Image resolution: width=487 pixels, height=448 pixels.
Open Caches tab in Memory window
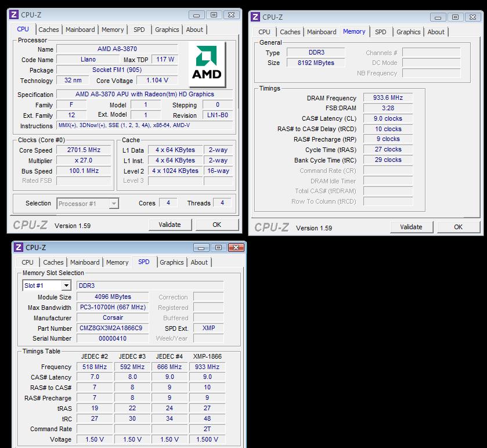(290, 32)
